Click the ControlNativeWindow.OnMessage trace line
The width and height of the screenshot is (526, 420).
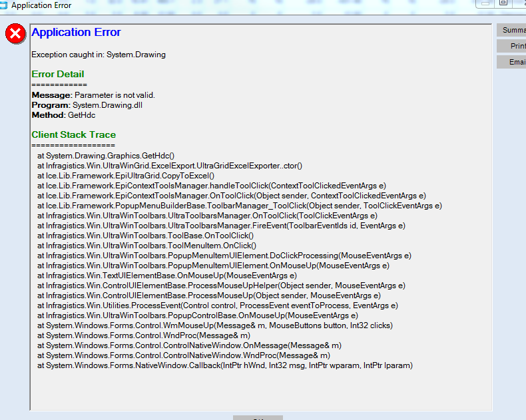(189, 345)
